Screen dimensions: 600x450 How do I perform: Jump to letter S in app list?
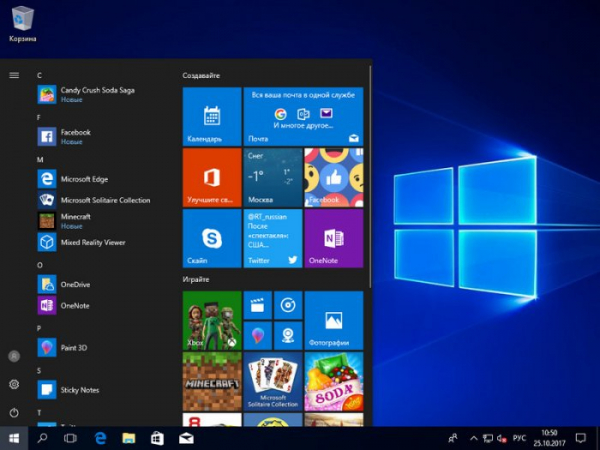pos(39,370)
